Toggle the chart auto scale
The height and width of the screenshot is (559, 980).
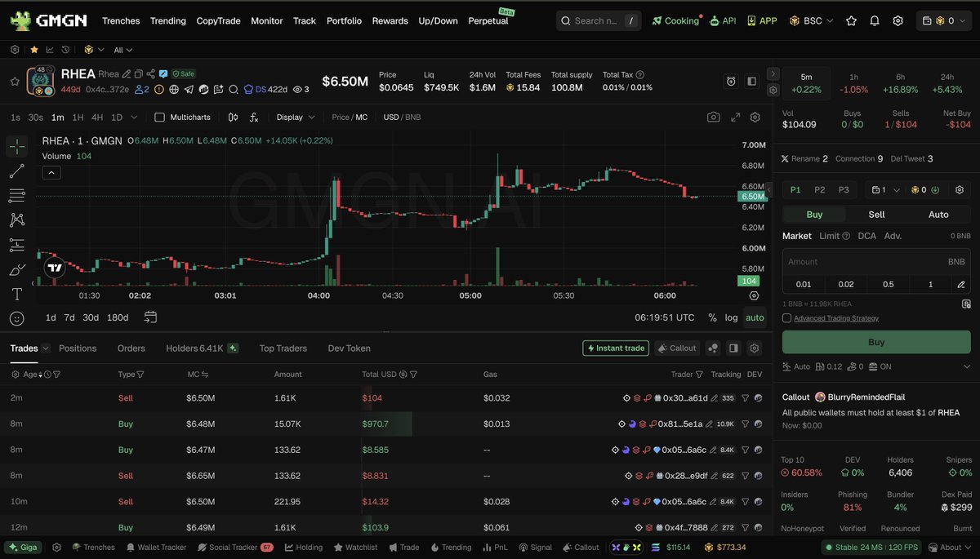755,317
